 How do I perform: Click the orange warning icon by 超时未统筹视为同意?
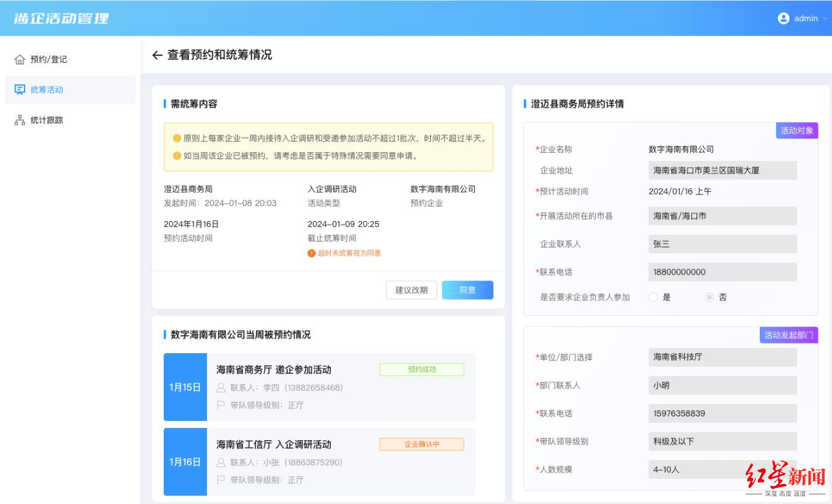[312, 253]
